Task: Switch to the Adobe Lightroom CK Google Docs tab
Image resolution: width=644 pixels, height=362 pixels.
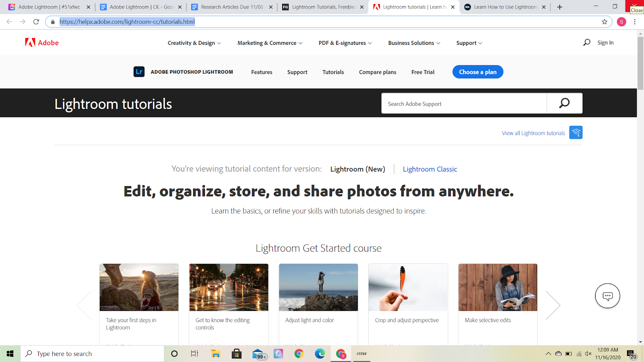Action: [x=141, y=7]
